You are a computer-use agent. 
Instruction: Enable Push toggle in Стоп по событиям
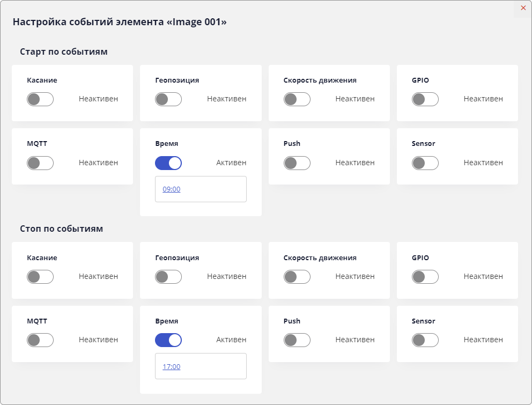click(297, 340)
